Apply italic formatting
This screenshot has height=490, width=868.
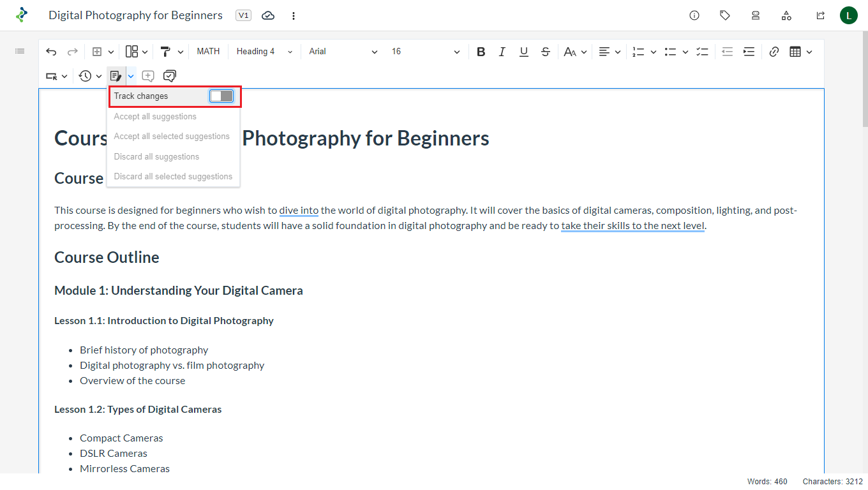coord(502,52)
